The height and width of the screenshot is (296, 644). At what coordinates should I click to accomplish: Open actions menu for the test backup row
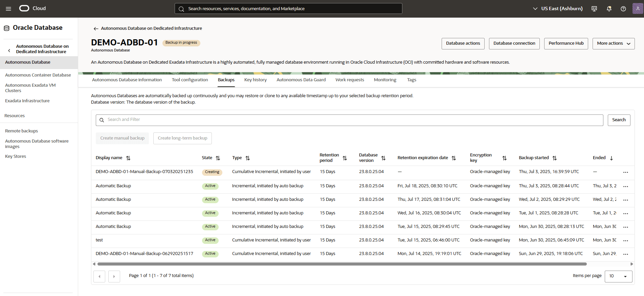click(626, 241)
